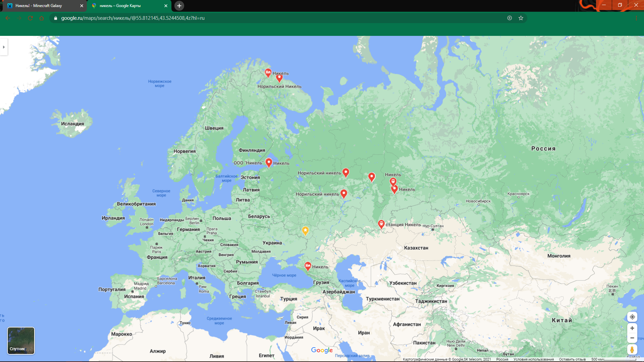The image size is (644, 362).
Task: Click the Street View pegman icon
Action: click(x=632, y=350)
